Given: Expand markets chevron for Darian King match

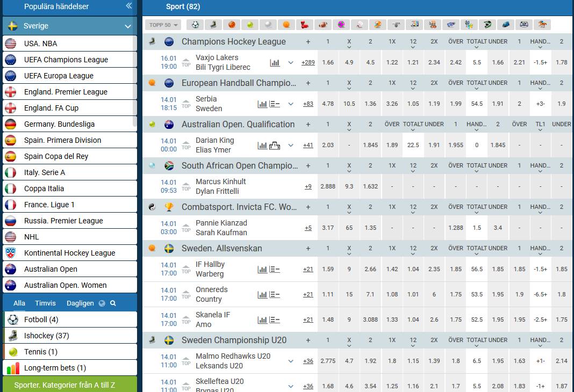Looking at the screenshot, I should 291,145.
